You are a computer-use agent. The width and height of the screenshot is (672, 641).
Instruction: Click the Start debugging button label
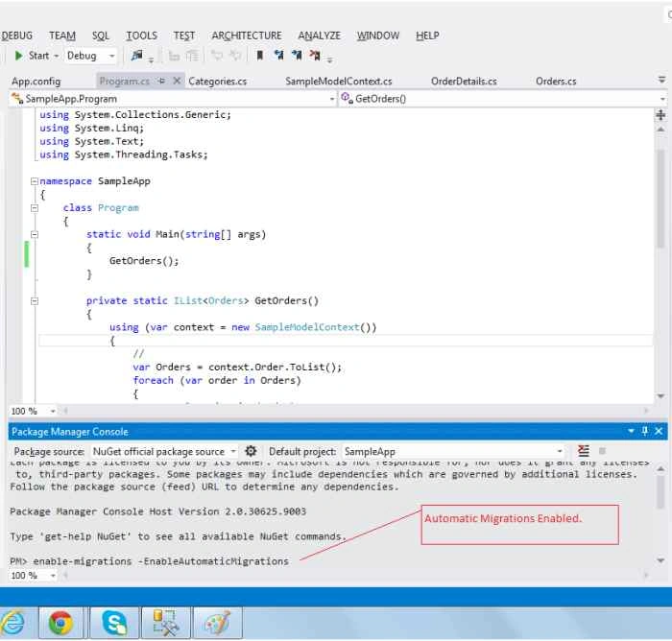(x=38, y=56)
